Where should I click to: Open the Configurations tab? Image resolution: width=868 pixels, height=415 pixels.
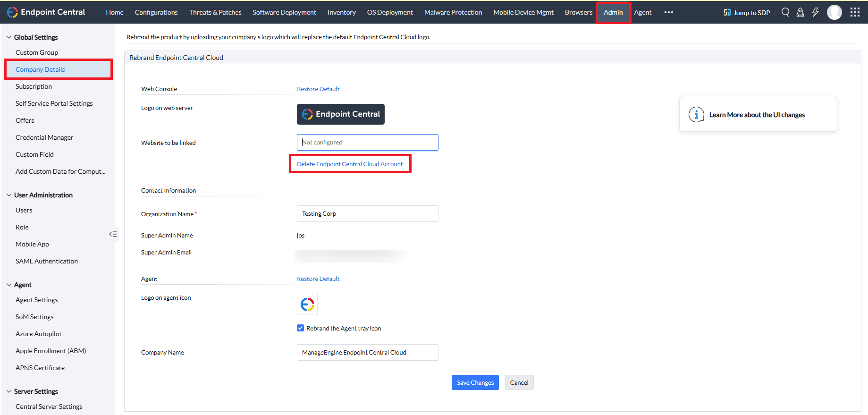point(156,12)
